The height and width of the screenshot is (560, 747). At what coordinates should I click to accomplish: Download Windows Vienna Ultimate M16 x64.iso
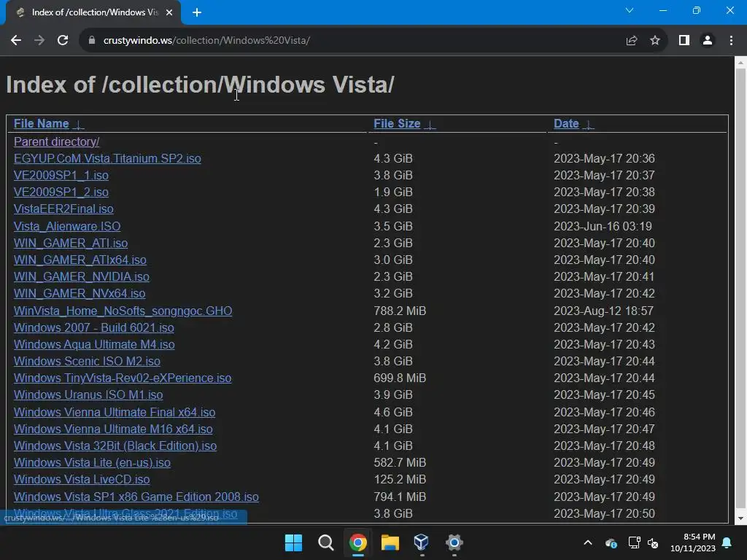(113, 429)
